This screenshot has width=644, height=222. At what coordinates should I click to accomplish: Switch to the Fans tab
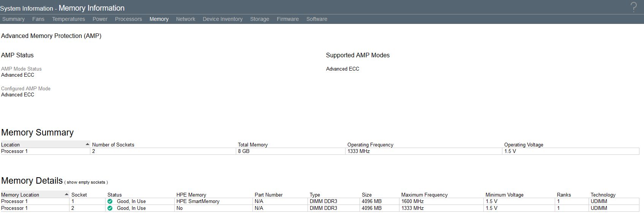tap(38, 19)
